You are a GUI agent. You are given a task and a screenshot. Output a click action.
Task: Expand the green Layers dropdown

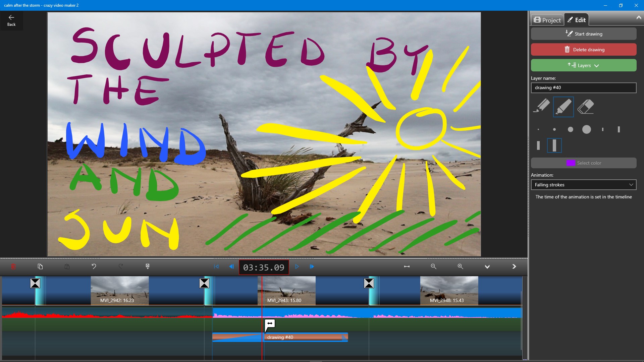point(583,65)
